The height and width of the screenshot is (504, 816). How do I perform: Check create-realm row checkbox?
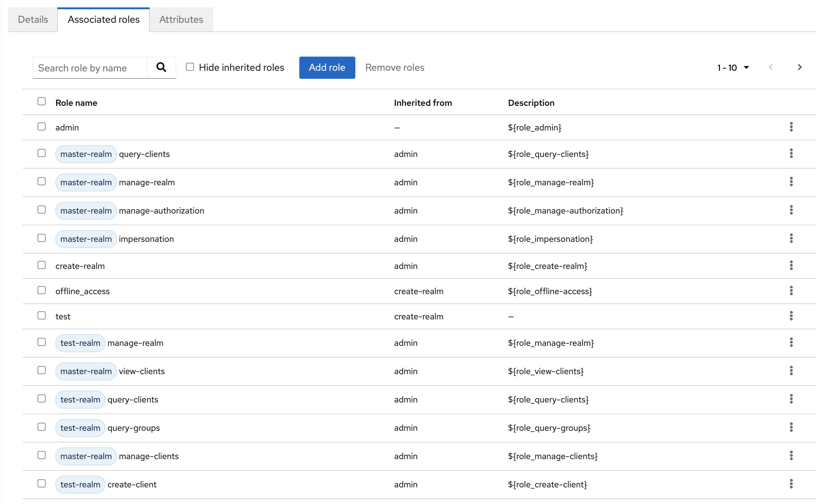(41, 265)
